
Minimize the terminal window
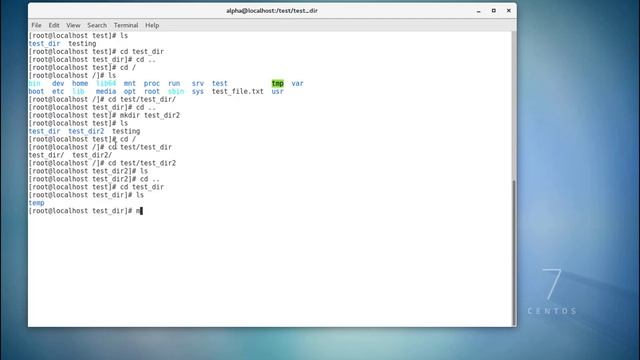(x=478, y=11)
